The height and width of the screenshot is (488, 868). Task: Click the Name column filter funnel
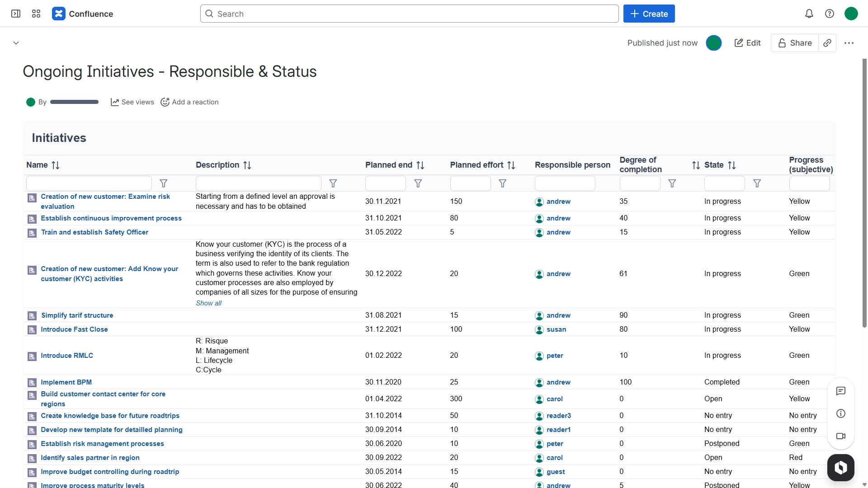(x=164, y=183)
